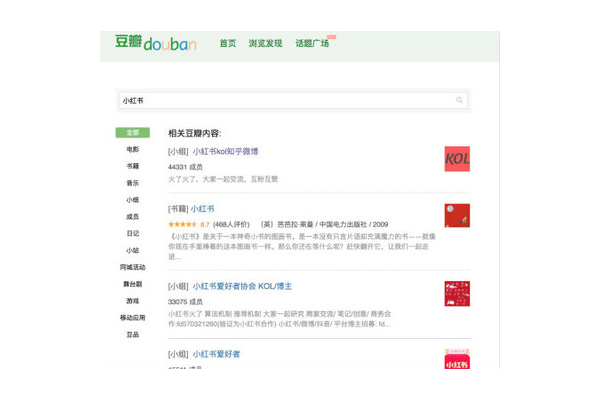Screen dimensions: 600x400
Task: Click the search magnifier icon
Action: click(459, 100)
